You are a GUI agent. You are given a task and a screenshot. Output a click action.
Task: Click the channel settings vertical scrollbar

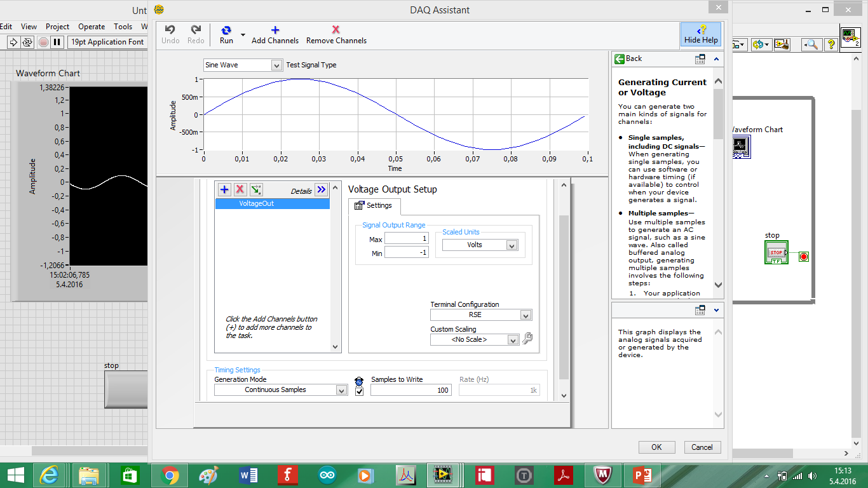[x=564, y=297]
